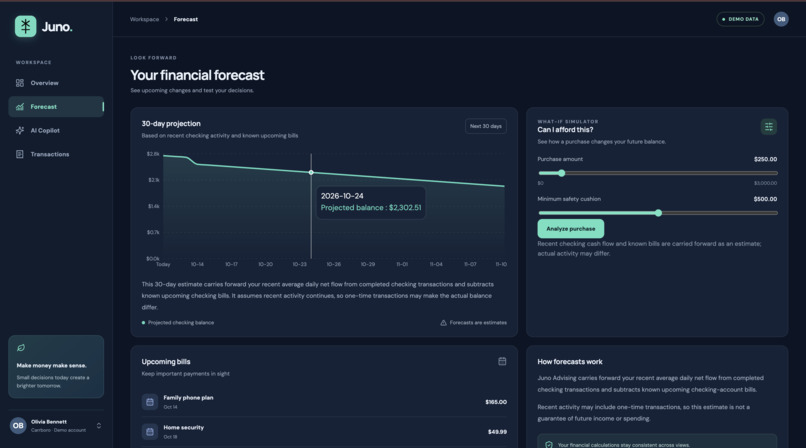Screen dimensions: 806x448
Task: Click the Make money make sense card
Action: click(56, 367)
